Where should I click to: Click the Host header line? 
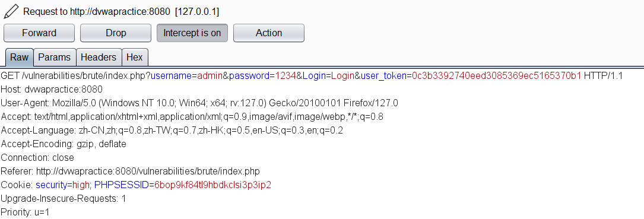[x=52, y=89]
